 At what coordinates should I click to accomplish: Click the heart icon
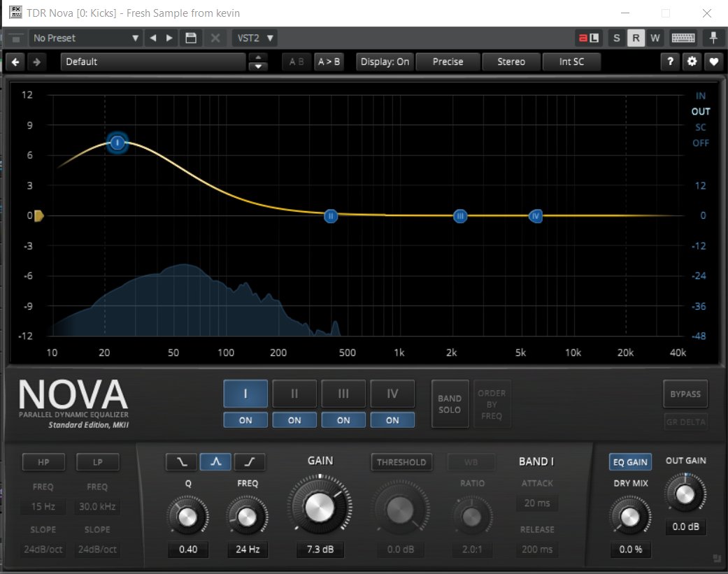click(713, 62)
